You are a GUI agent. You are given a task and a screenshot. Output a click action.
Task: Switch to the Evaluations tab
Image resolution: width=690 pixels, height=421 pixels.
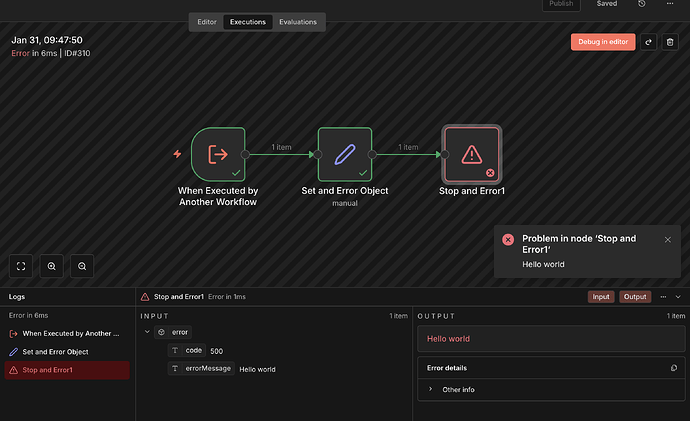coord(298,21)
